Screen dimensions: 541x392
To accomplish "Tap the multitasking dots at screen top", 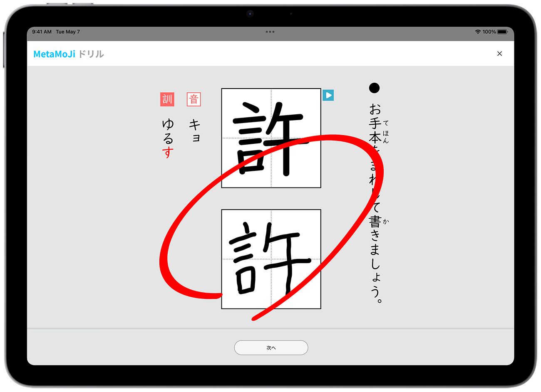I will tap(270, 32).
